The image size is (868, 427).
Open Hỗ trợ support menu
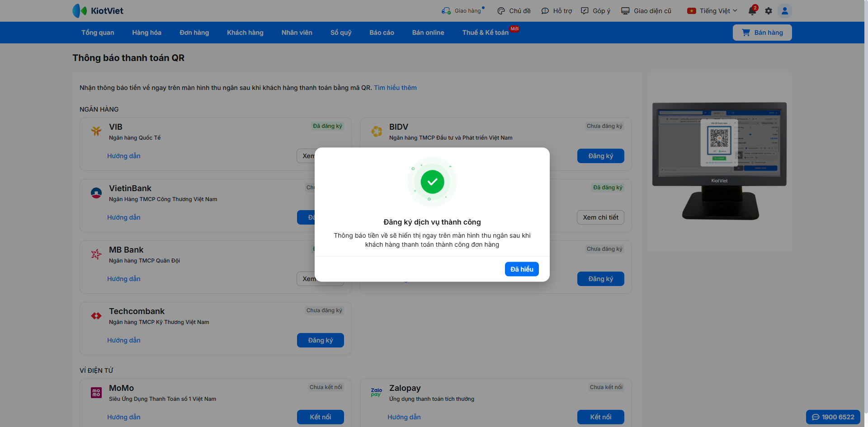pyautogui.click(x=557, y=11)
